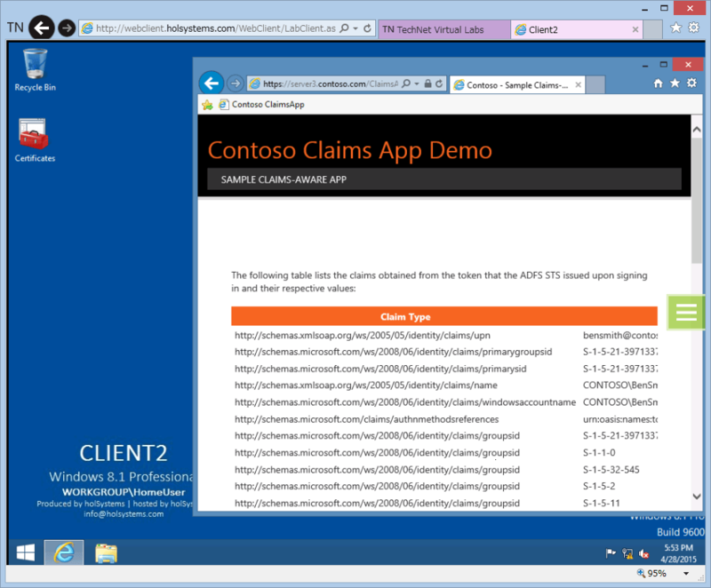The width and height of the screenshot is (711, 588).
Task: Open favorites star in inner browser
Action: [x=675, y=83]
